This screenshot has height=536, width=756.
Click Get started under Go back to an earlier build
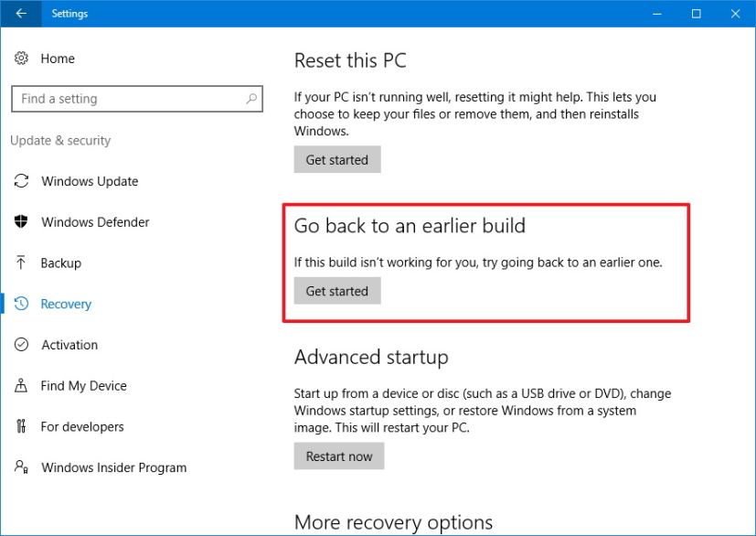click(x=336, y=291)
